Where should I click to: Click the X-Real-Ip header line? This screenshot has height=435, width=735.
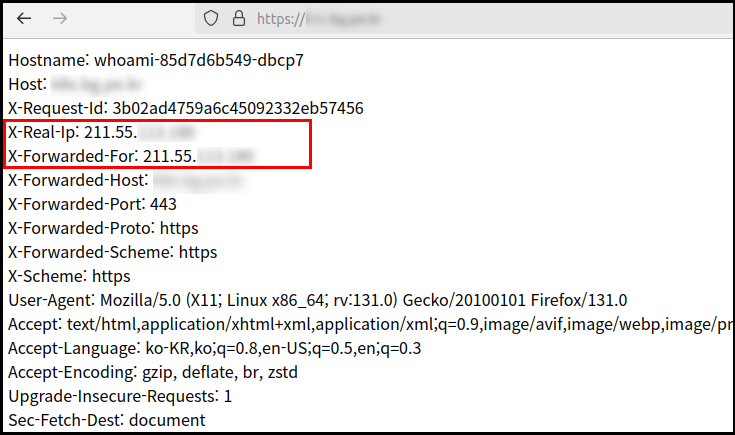[100, 132]
